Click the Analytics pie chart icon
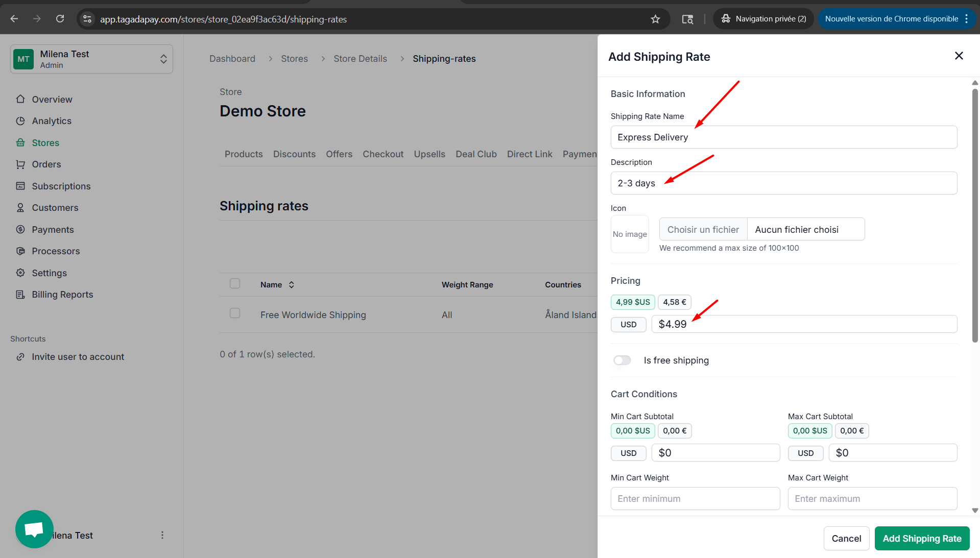980x558 pixels. click(20, 121)
